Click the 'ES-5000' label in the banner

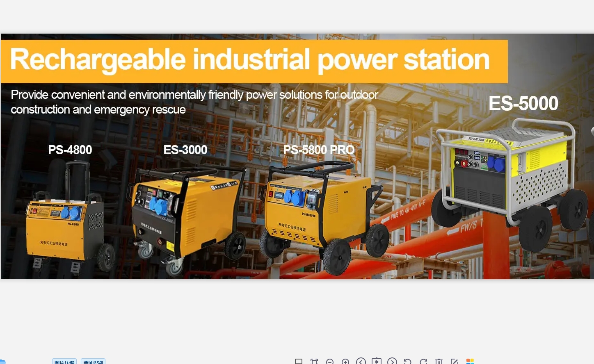(x=523, y=103)
